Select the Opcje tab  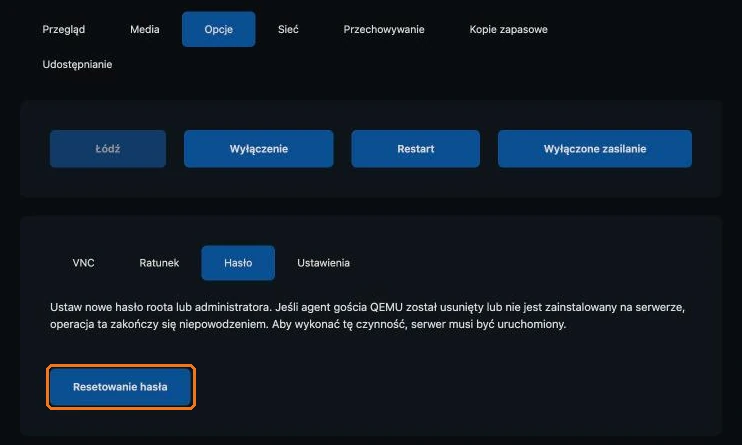tap(219, 29)
